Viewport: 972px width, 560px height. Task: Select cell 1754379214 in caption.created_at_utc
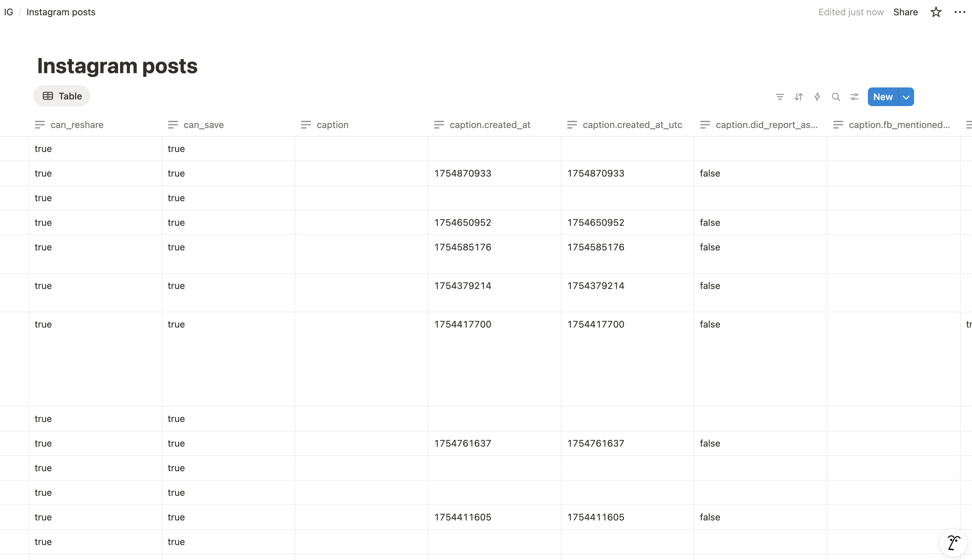coord(628,293)
